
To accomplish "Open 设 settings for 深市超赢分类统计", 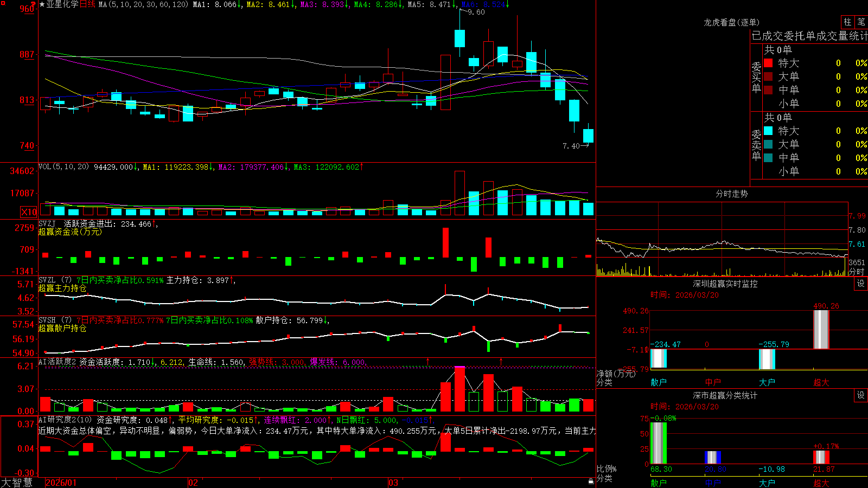I will point(861,395).
